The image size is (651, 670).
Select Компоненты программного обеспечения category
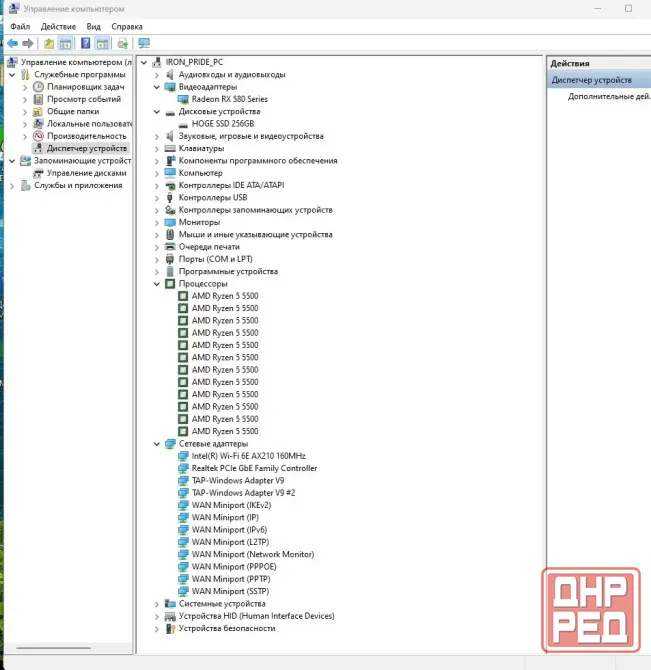258,161
